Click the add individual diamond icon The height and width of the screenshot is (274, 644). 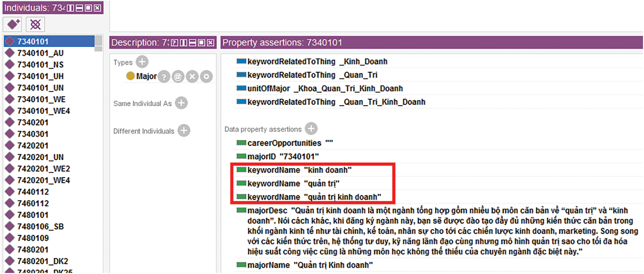tap(13, 24)
